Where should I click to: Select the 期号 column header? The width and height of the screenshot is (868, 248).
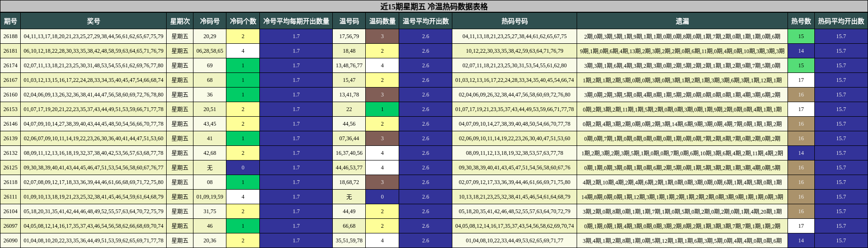point(10,21)
